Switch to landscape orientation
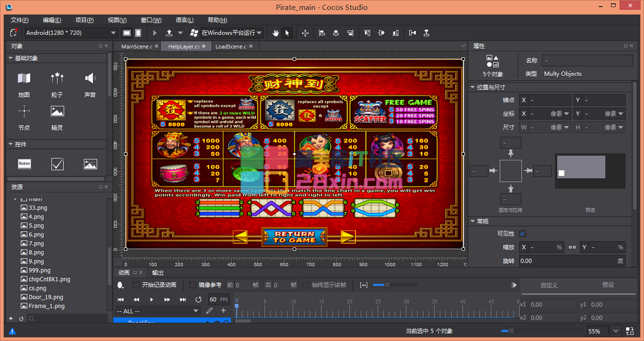The width and height of the screenshot is (644, 341). point(126,33)
